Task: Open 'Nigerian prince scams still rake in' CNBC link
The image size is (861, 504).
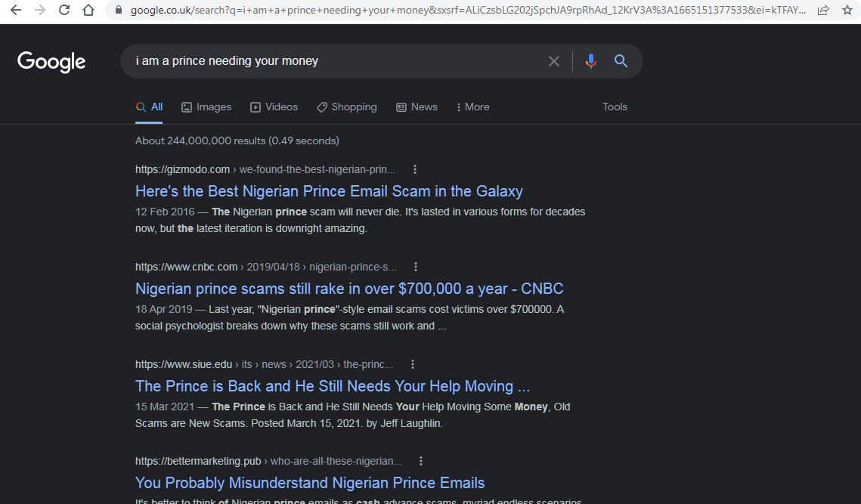Action: click(349, 289)
